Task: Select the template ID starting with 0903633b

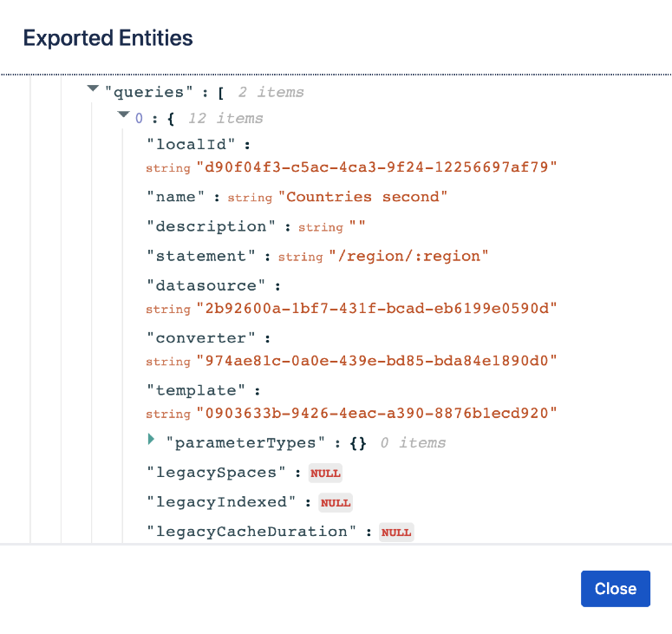Action: point(376,414)
